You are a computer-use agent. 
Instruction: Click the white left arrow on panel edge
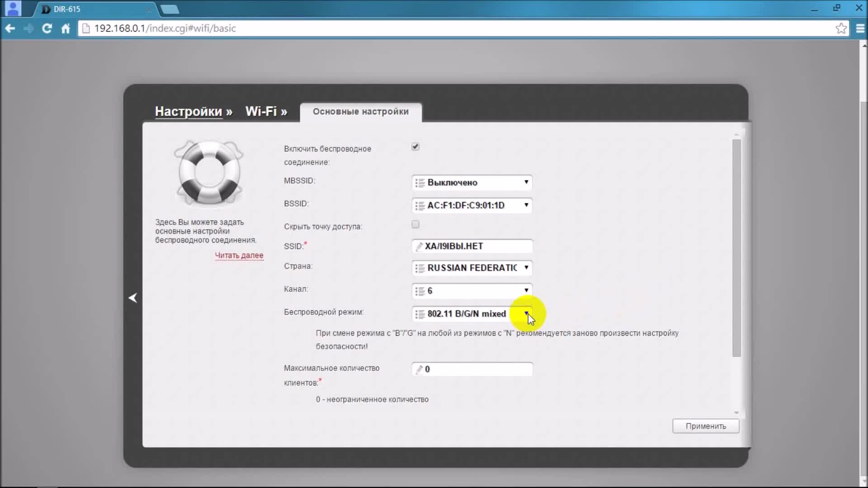tap(133, 298)
